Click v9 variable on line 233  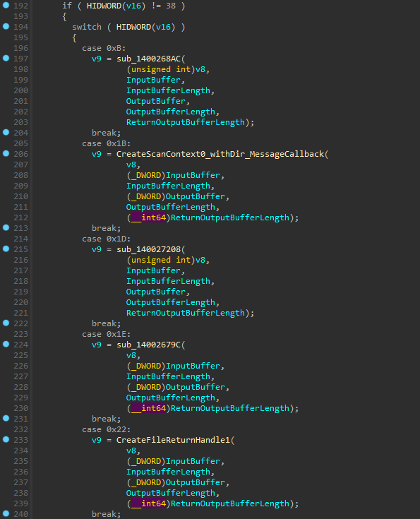coord(97,440)
